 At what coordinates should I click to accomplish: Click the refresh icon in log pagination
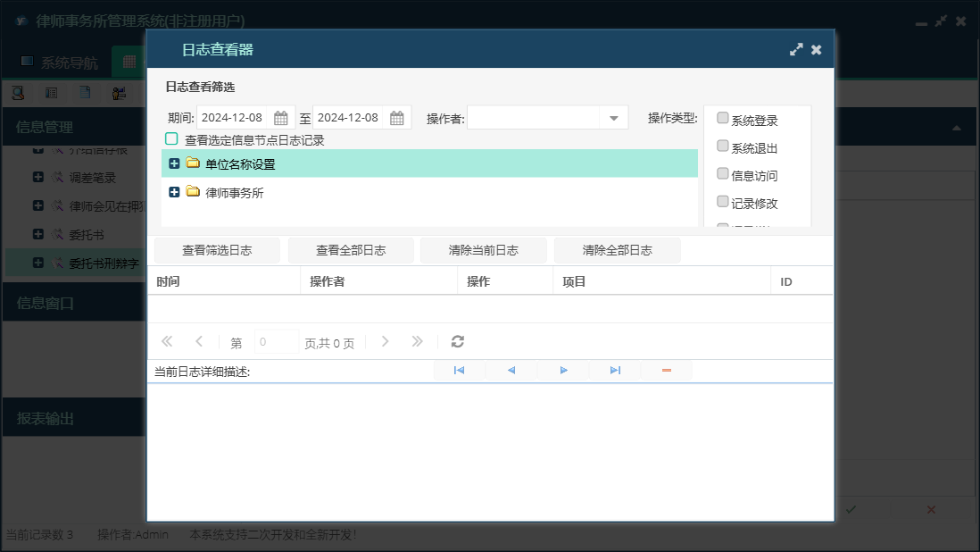tap(458, 341)
